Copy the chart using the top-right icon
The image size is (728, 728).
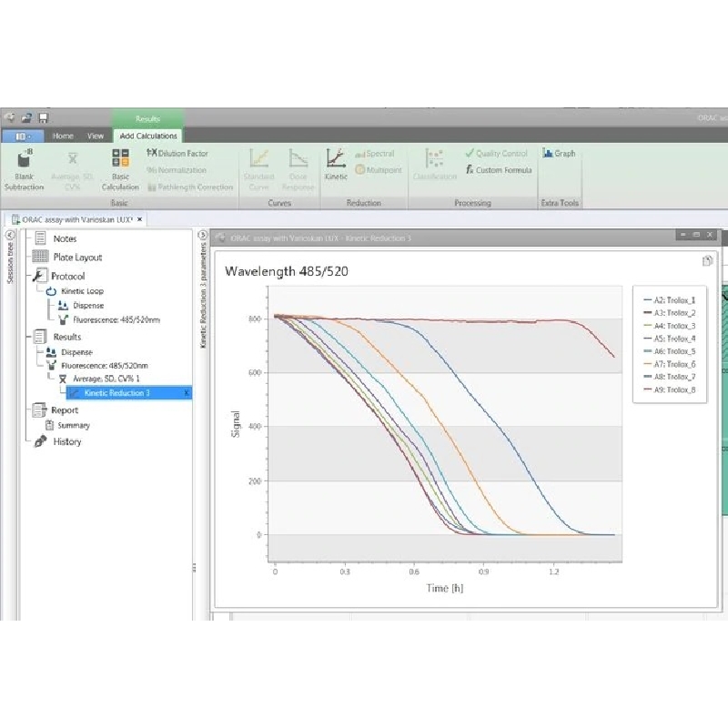click(707, 261)
